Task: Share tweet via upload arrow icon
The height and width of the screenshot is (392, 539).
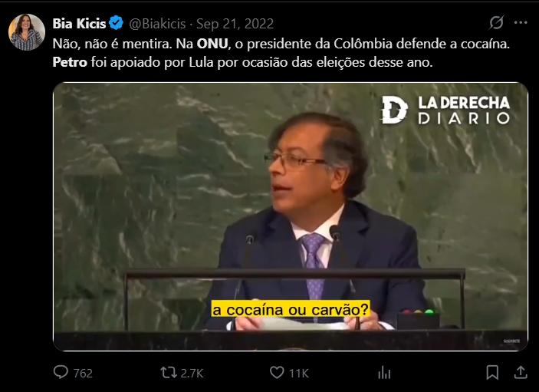Action: 521,372
